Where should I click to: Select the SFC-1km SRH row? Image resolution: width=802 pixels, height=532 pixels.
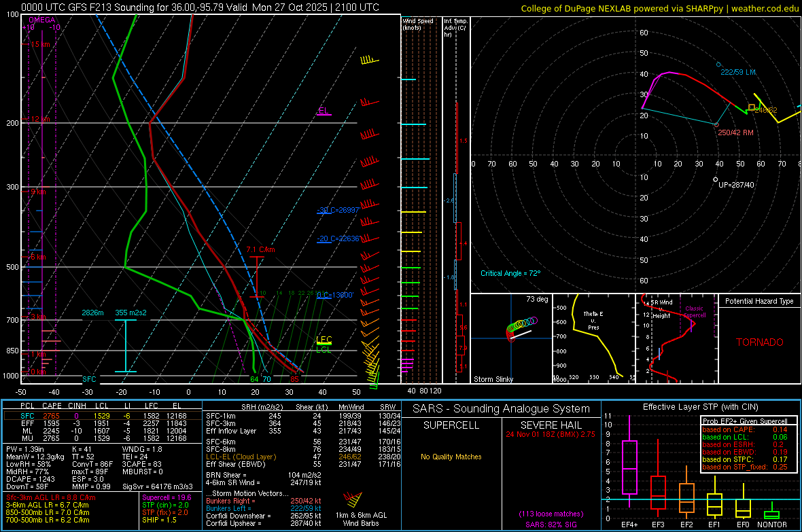click(x=303, y=416)
